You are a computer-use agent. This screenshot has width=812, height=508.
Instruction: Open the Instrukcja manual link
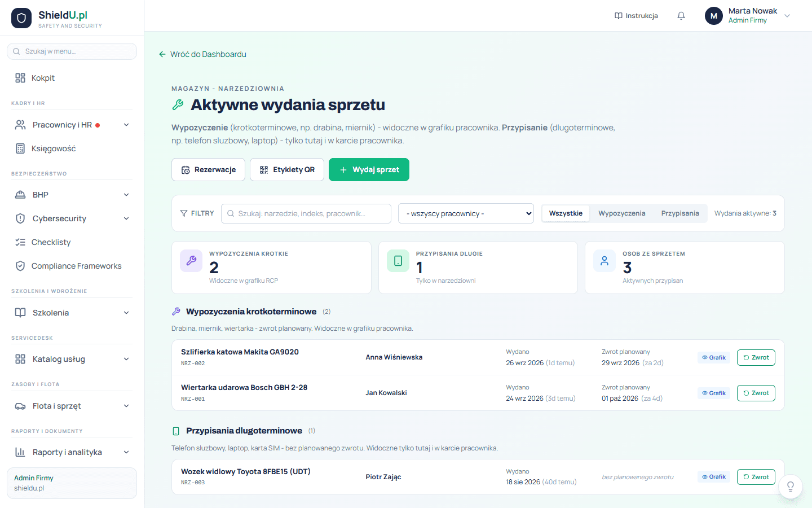[636, 16]
